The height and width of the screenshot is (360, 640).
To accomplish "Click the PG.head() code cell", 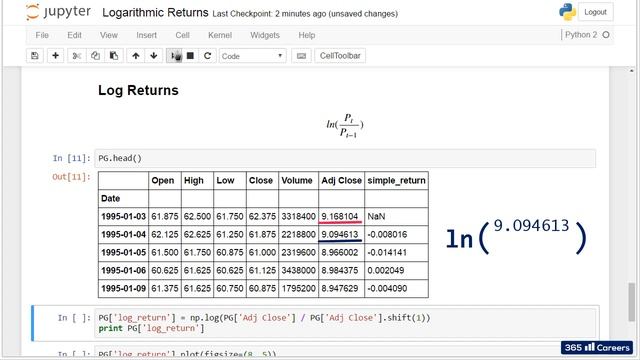I will (x=345, y=158).
